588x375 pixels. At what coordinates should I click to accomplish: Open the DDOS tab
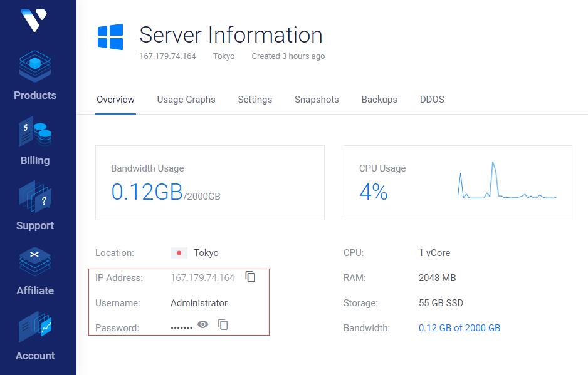click(432, 100)
